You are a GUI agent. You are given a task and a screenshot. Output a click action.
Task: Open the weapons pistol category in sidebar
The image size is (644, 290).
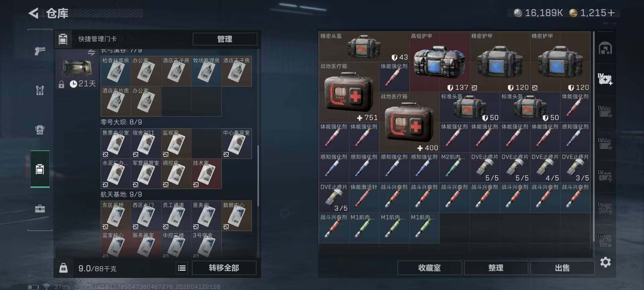click(40, 51)
